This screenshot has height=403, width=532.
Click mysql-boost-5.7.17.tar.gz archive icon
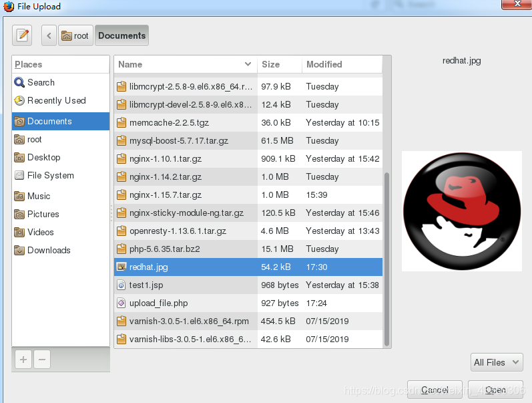pos(121,140)
